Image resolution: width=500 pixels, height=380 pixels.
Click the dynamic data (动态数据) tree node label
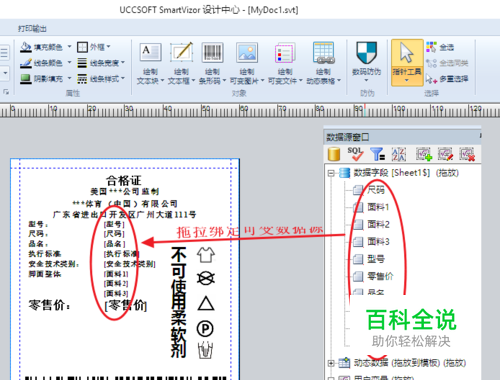tap(410, 363)
